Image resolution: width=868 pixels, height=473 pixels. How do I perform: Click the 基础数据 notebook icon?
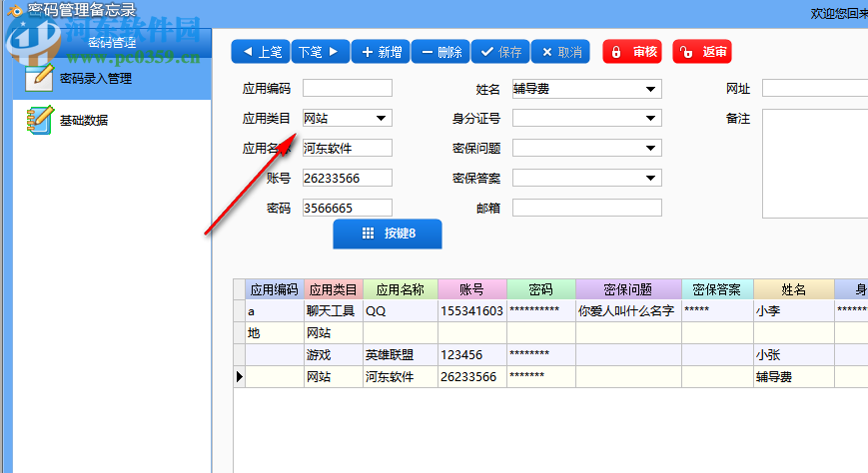[40, 120]
